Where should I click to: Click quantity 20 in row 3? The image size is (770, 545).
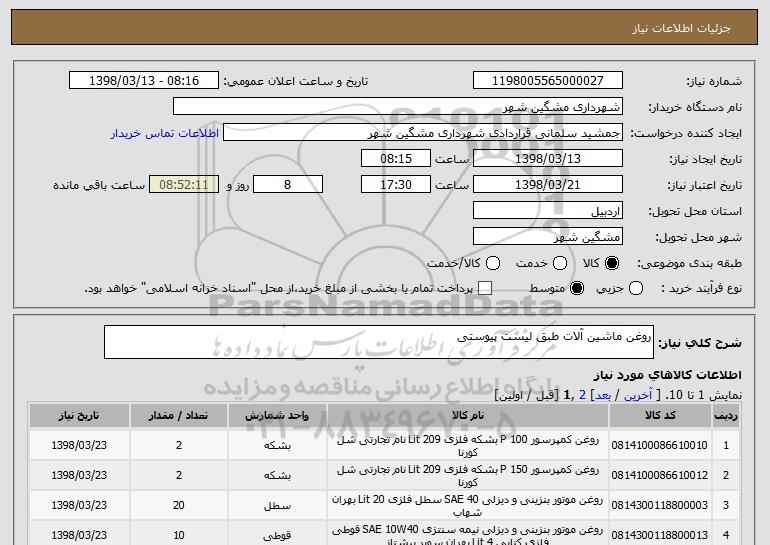click(179, 505)
